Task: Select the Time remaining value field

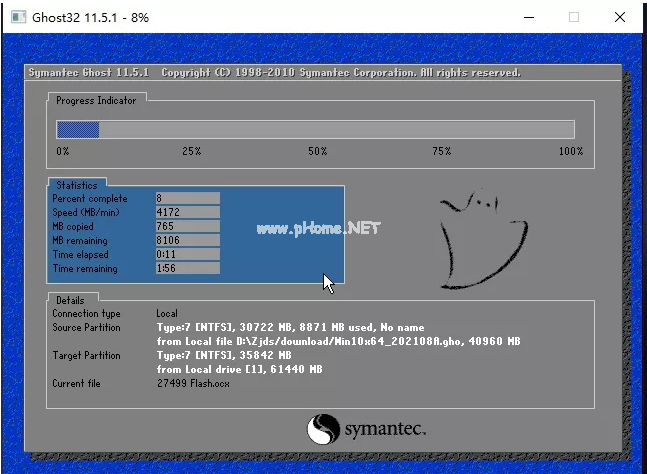Action: click(187, 269)
